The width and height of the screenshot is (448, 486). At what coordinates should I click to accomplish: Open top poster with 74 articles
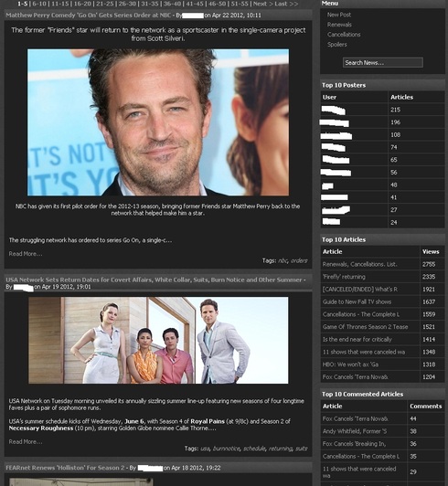tap(334, 147)
